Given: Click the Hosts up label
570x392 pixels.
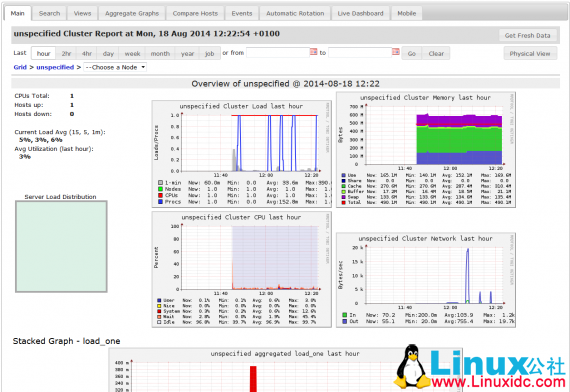Looking at the screenshot, I should [29, 105].
